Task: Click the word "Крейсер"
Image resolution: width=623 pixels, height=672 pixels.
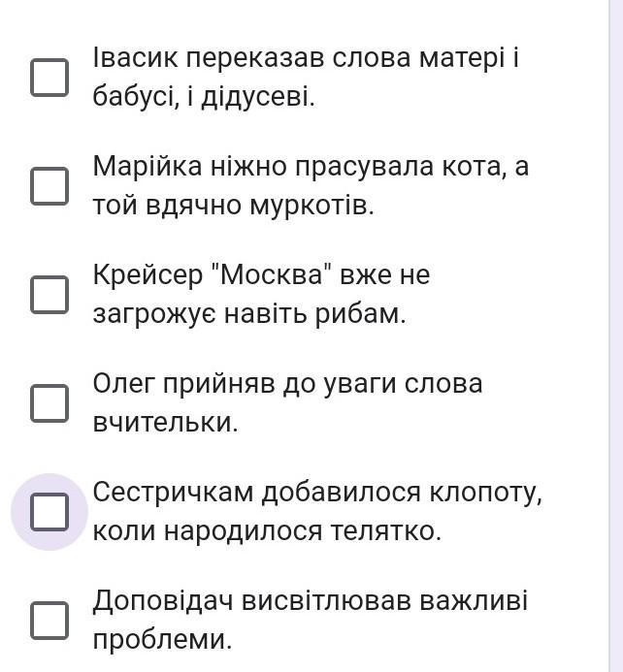Action: point(146,274)
